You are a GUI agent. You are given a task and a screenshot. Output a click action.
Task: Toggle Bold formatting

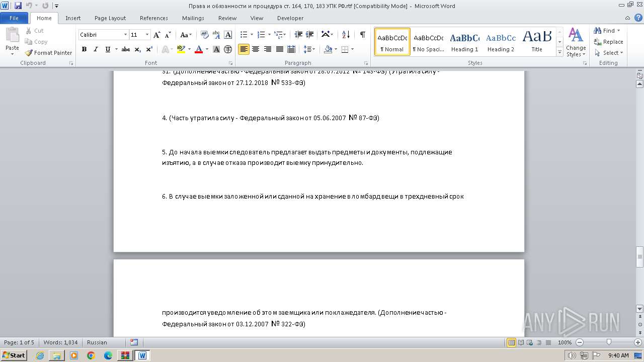(x=84, y=49)
